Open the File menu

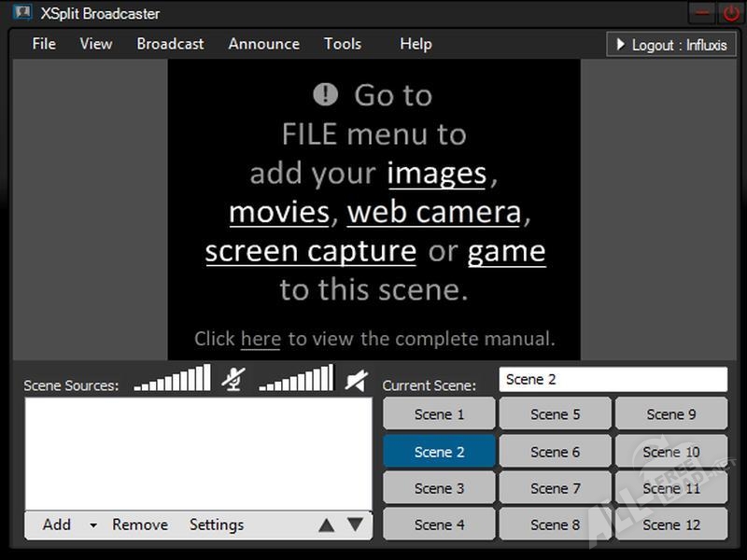point(44,44)
